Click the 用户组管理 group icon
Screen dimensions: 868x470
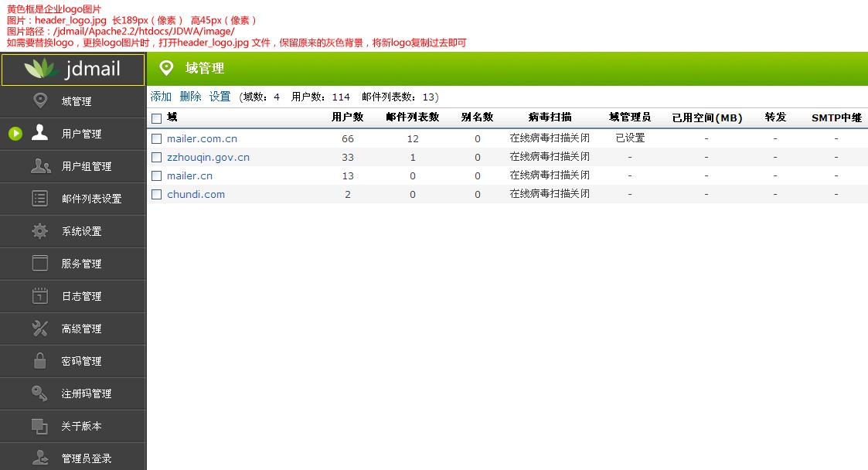(40, 165)
